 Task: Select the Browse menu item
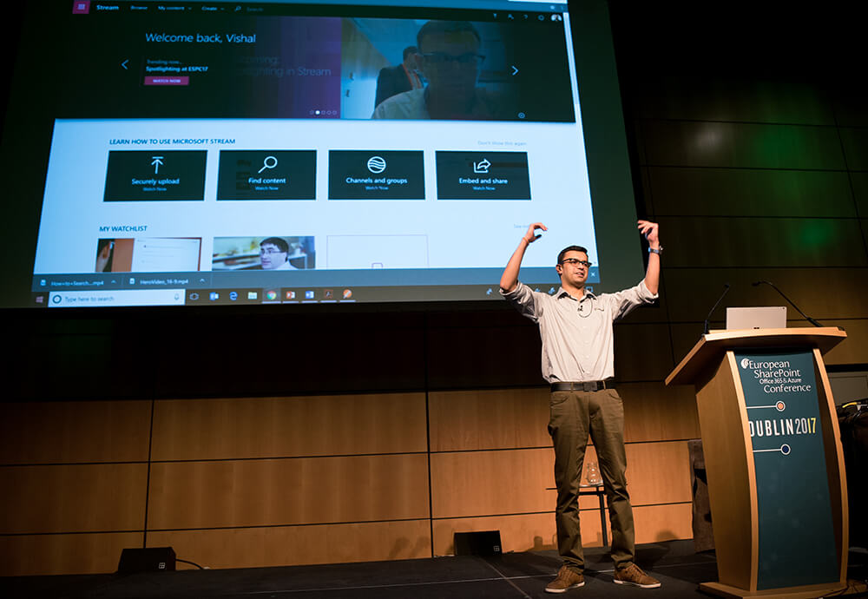(139, 8)
